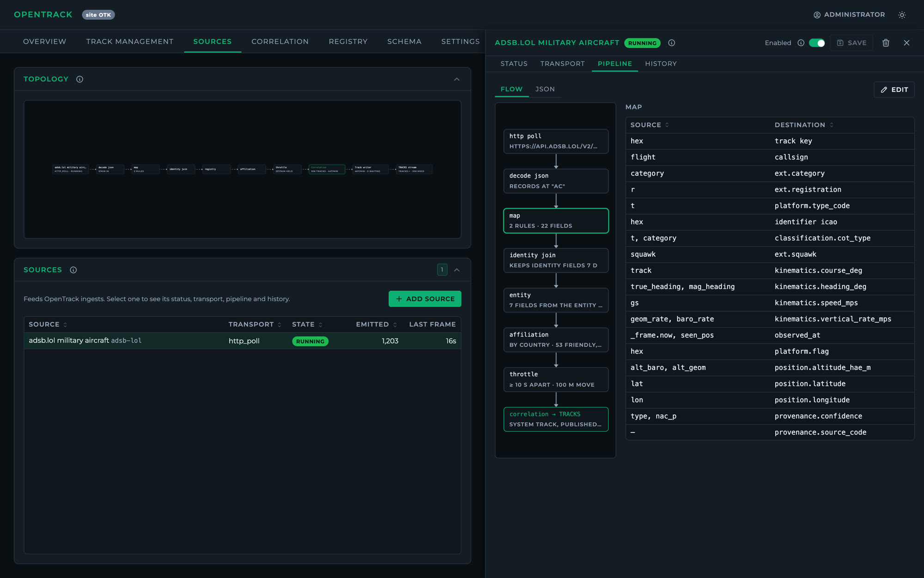
Task: Click Correlation node in topology diagram
Action: click(x=327, y=169)
